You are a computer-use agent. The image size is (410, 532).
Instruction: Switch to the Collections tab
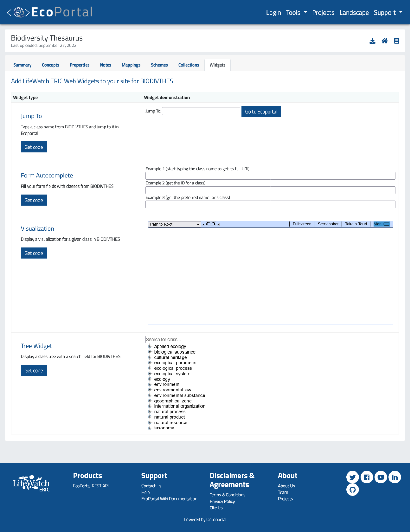coord(188,65)
